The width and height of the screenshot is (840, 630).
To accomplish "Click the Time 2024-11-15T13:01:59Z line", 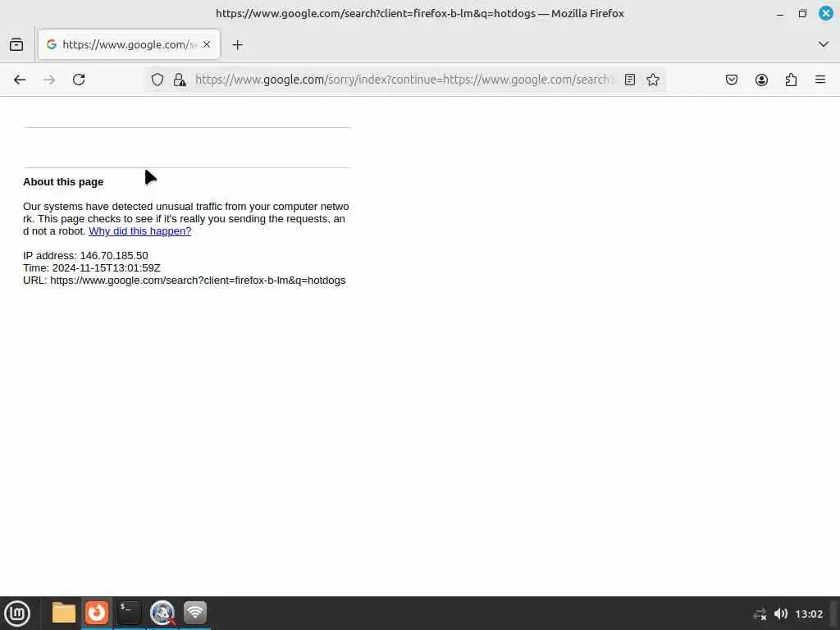I will [92, 268].
